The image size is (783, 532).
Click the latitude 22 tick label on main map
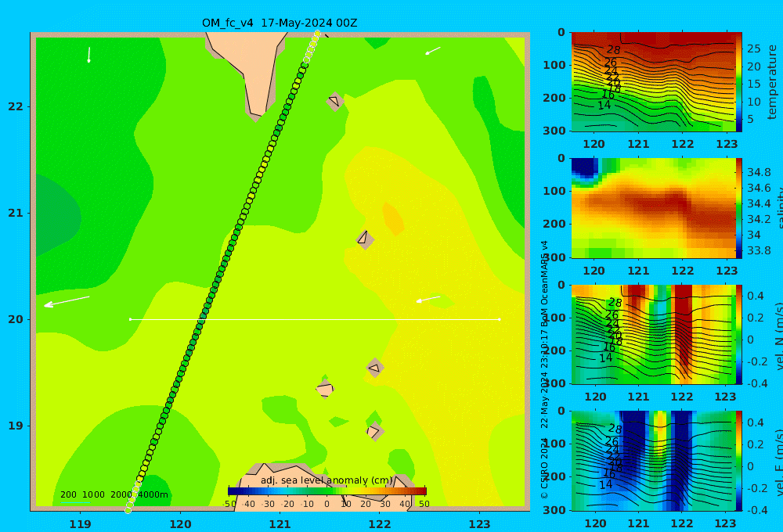[16, 107]
